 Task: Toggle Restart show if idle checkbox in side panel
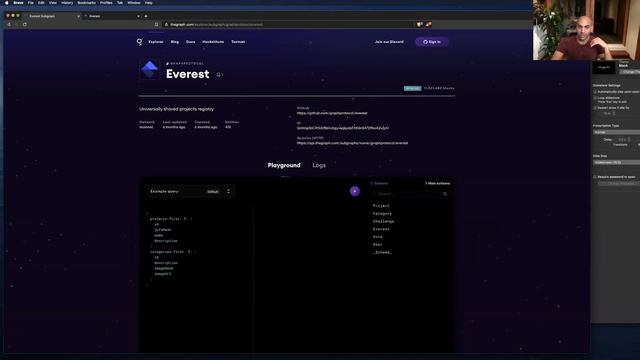595,108
